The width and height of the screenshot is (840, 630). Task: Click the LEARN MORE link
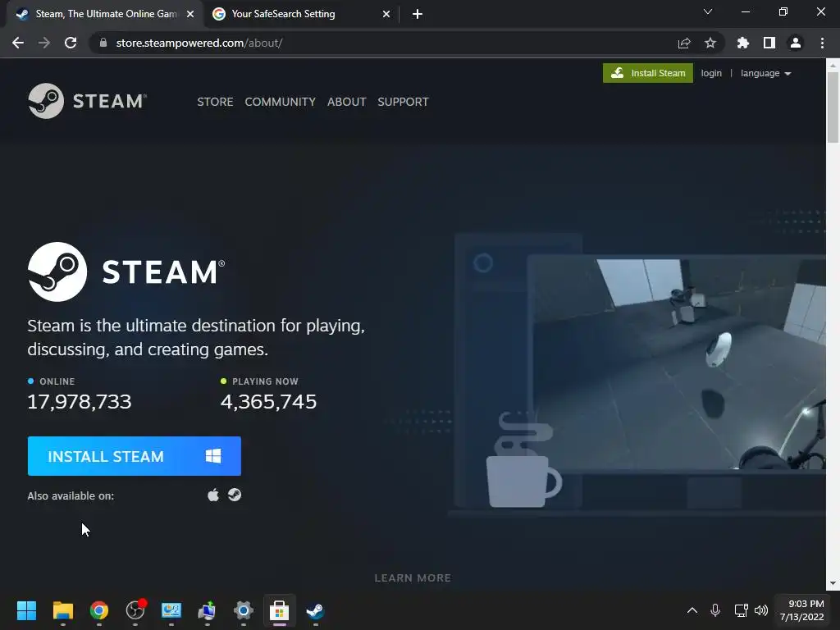tap(413, 578)
